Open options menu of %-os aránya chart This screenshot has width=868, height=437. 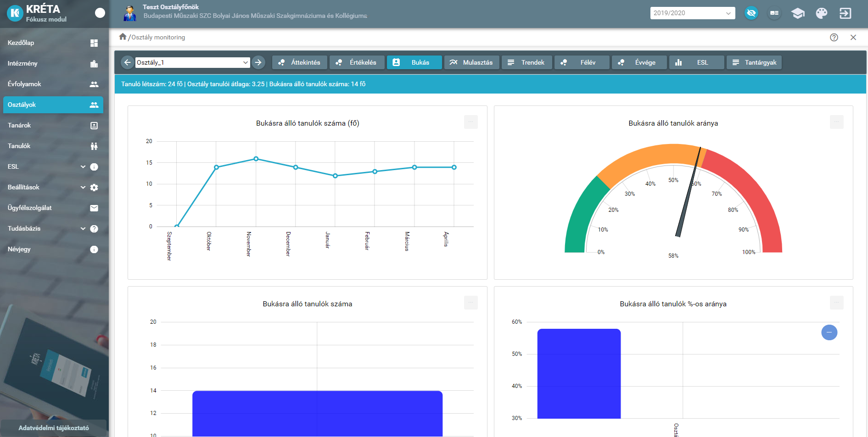837,303
